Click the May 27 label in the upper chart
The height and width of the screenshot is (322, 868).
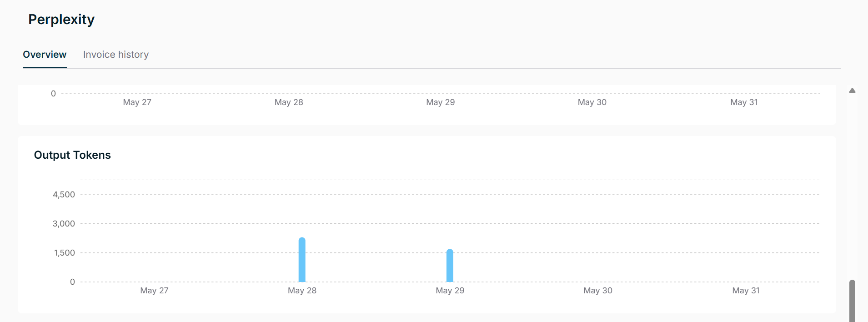point(137,102)
